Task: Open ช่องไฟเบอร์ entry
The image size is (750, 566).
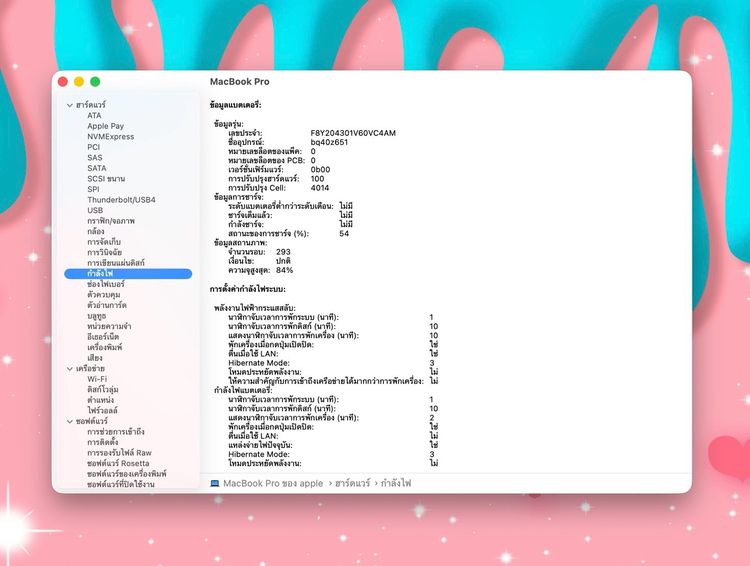Action: [x=106, y=284]
